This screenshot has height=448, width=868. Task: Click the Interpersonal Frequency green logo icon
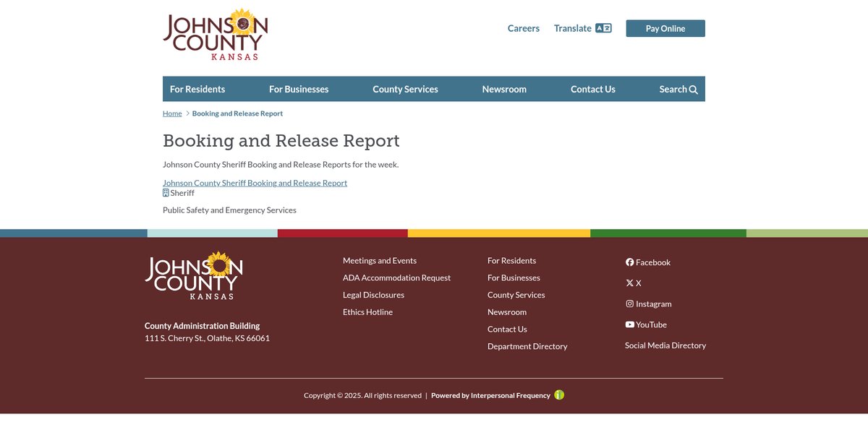[x=559, y=395]
